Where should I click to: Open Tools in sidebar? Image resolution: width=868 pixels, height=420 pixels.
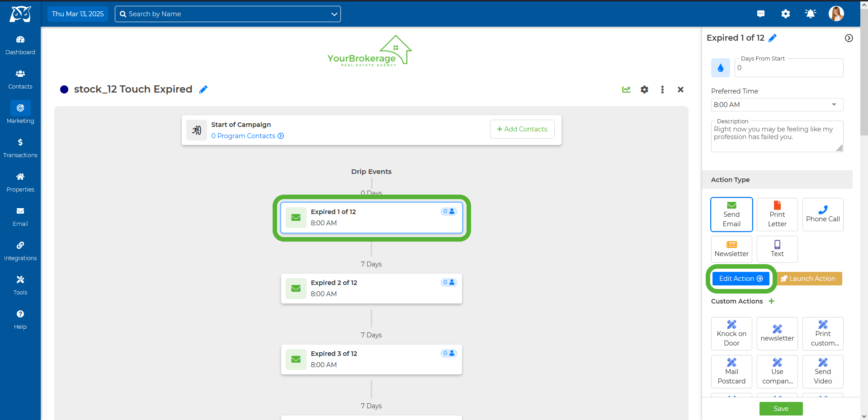click(x=20, y=285)
